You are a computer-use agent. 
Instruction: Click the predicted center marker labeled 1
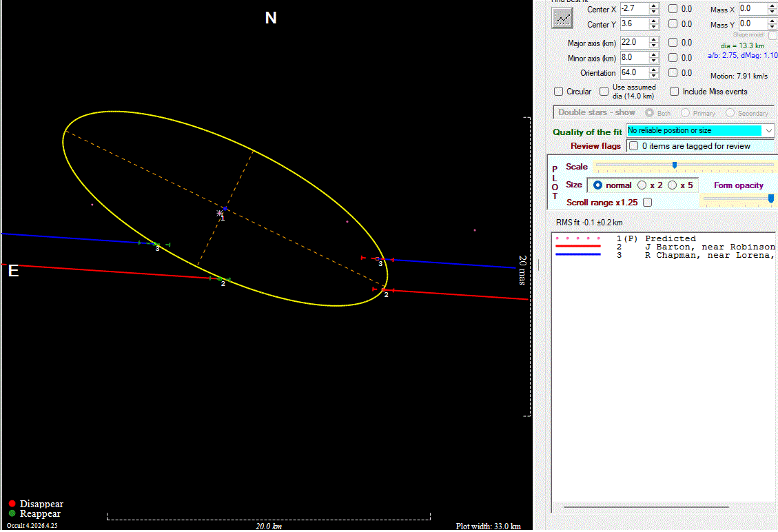220,213
